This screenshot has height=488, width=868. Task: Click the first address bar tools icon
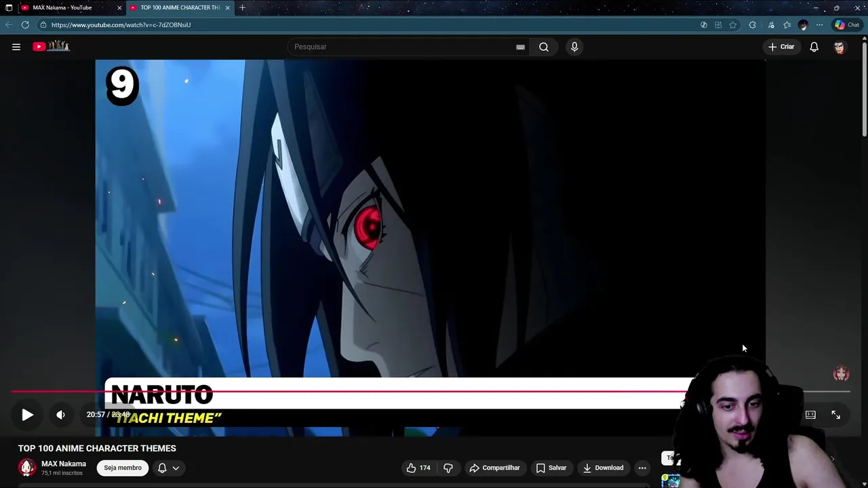703,25
